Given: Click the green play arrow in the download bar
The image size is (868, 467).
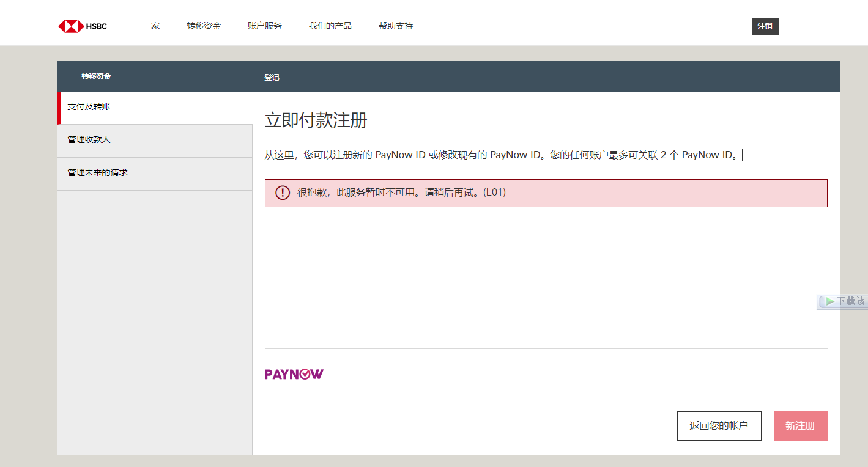Looking at the screenshot, I should 829,301.
